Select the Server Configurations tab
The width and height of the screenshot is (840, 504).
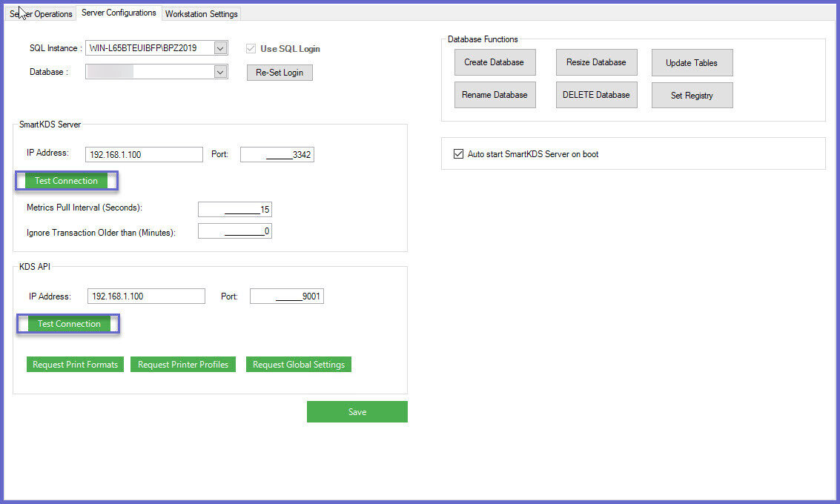[x=119, y=13]
